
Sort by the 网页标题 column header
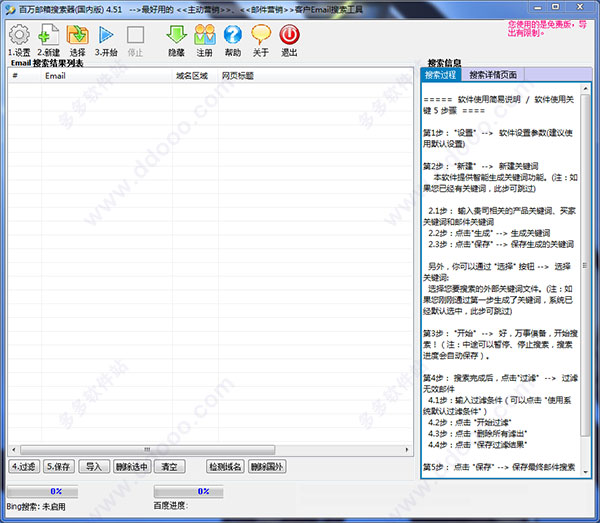pyautogui.click(x=315, y=76)
